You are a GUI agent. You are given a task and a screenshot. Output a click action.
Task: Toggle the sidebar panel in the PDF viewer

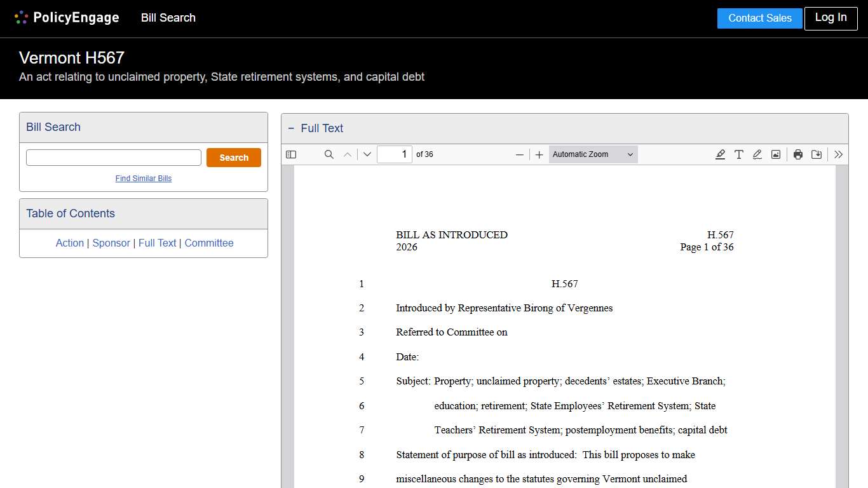[x=291, y=154]
